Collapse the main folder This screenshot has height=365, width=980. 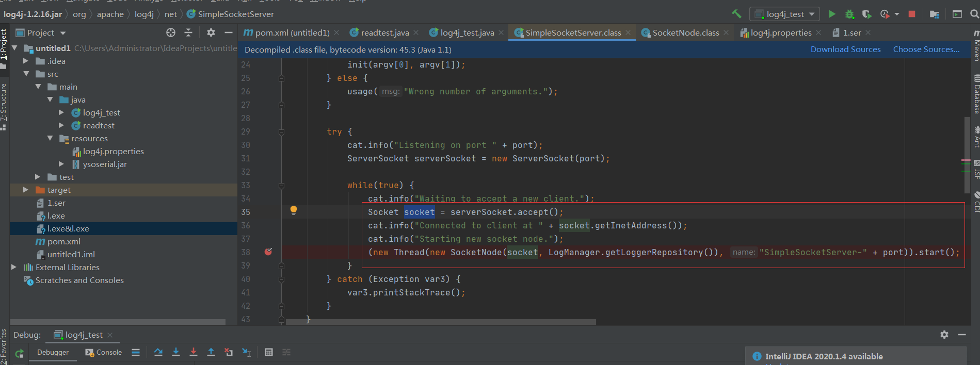pos(38,87)
